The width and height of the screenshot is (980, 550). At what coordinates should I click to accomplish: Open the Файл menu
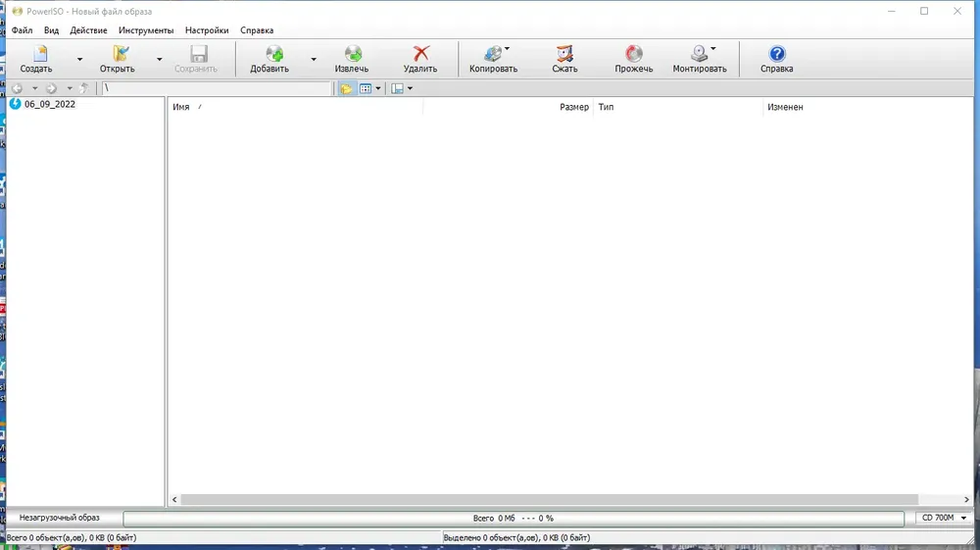pos(22,30)
